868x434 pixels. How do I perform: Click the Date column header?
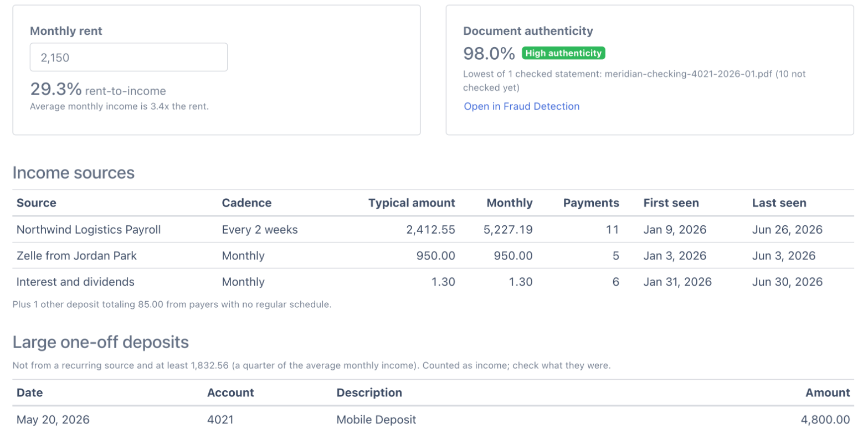pyautogui.click(x=30, y=392)
